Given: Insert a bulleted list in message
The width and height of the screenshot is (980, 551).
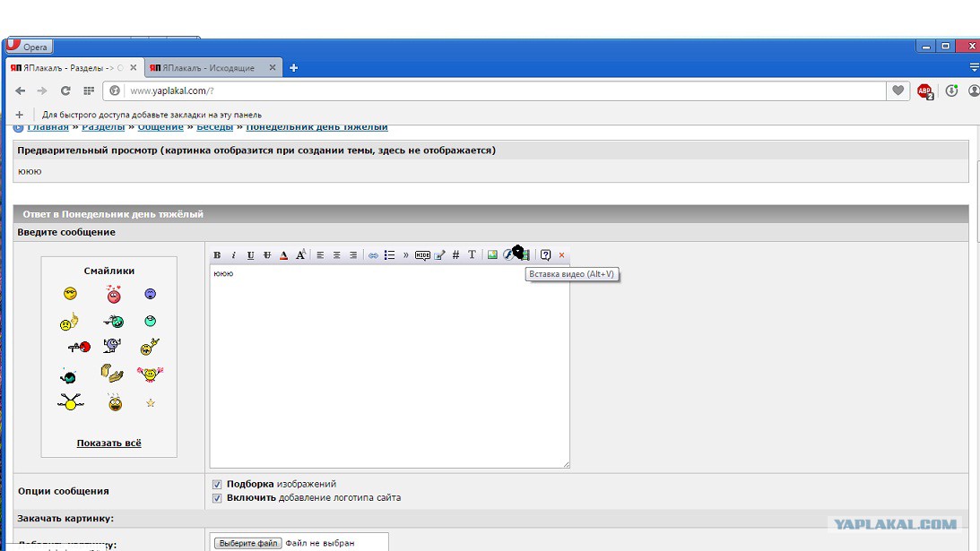Looking at the screenshot, I should [x=389, y=254].
